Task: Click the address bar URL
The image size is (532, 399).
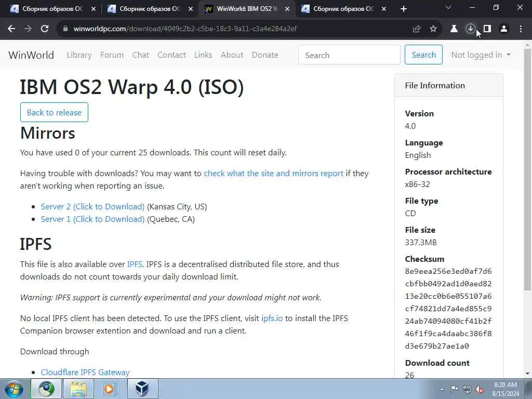Action: pyautogui.click(x=185, y=29)
